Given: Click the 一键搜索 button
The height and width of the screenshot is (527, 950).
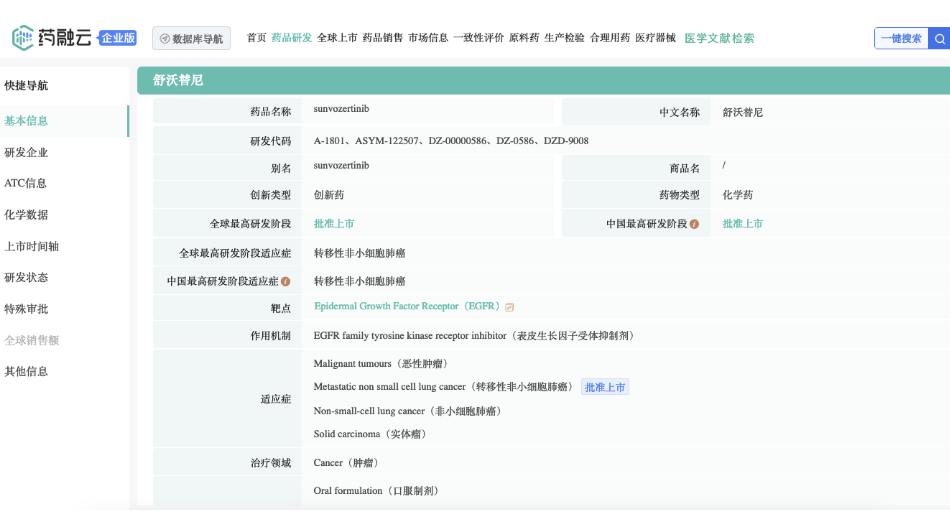Looking at the screenshot, I should pos(901,39).
